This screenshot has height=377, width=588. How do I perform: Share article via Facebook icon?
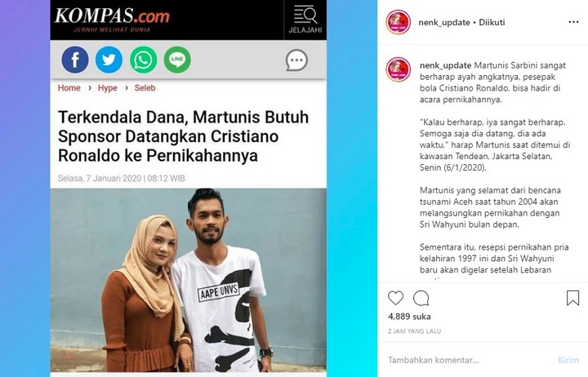tap(75, 60)
